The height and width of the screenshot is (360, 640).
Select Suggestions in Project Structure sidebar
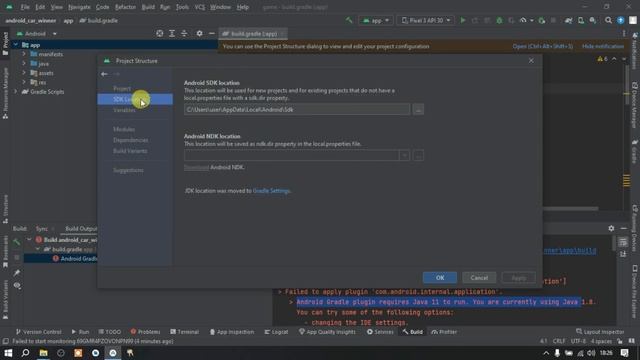point(128,170)
